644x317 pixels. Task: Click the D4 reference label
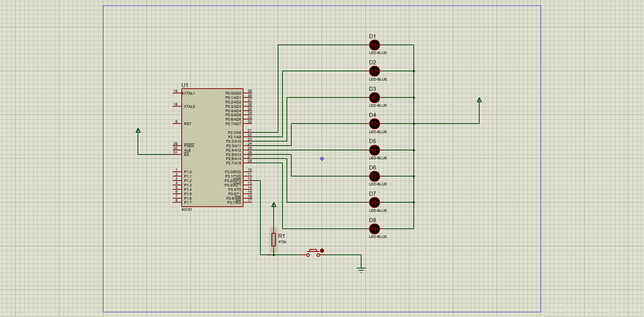(x=373, y=115)
